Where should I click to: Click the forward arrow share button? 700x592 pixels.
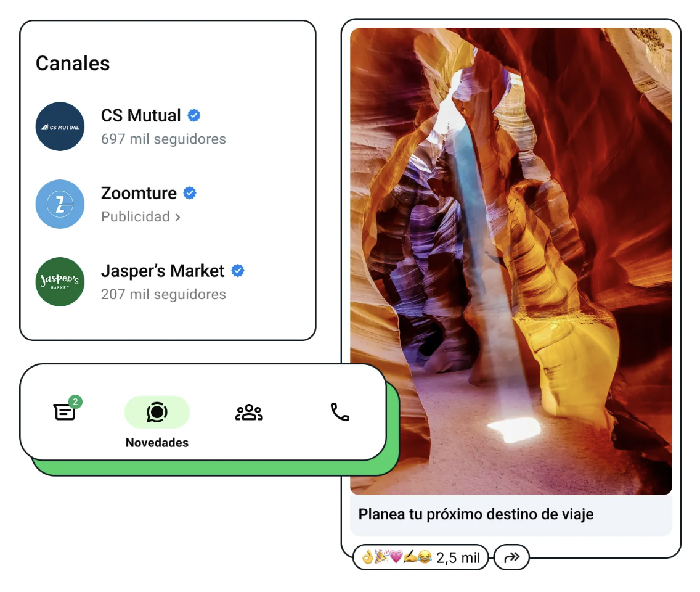(x=511, y=557)
